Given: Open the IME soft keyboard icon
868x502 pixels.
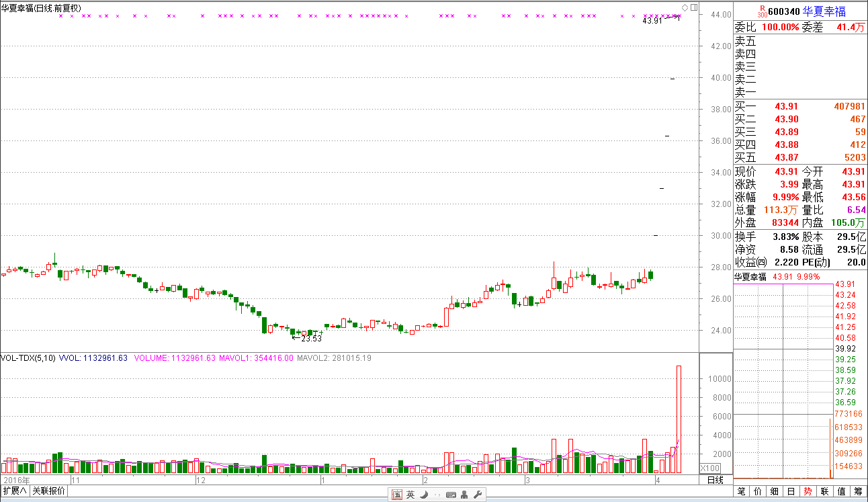Looking at the screenshot, I should [x=451, y=495].
